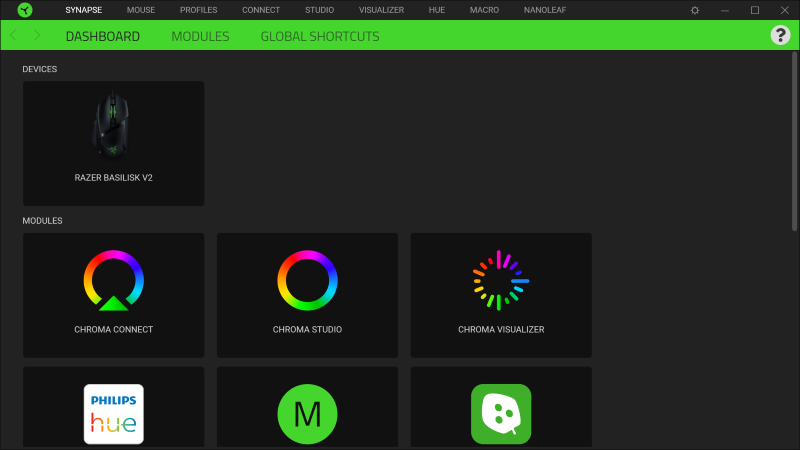This screenshot has width=800, height=450.
Task: Click the Razer Basilisk V2 label
Action: 113,178
